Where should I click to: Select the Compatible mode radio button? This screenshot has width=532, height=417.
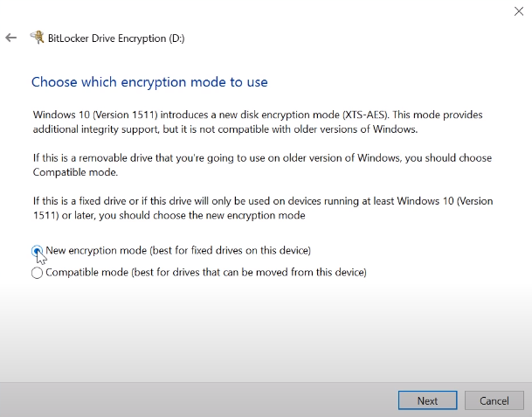tap(37, 273)
